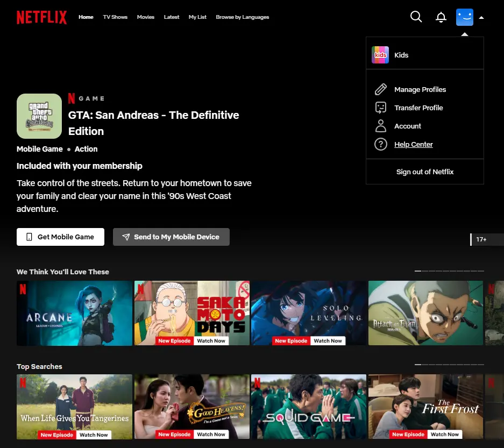Click the phone icon on Get Mobile Game
Image resolution: width=504 pixels, height=448 pixels.
29,237
